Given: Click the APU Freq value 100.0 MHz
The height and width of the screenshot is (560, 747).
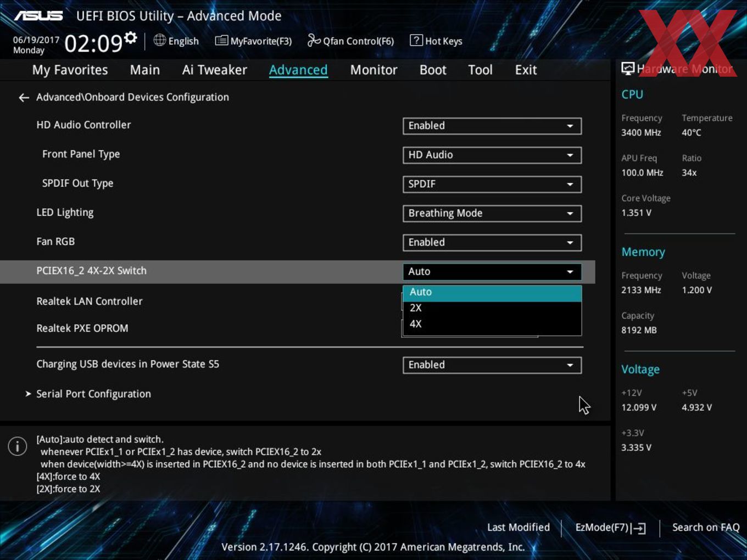Looking at the screenshot, I should [642, 172].
